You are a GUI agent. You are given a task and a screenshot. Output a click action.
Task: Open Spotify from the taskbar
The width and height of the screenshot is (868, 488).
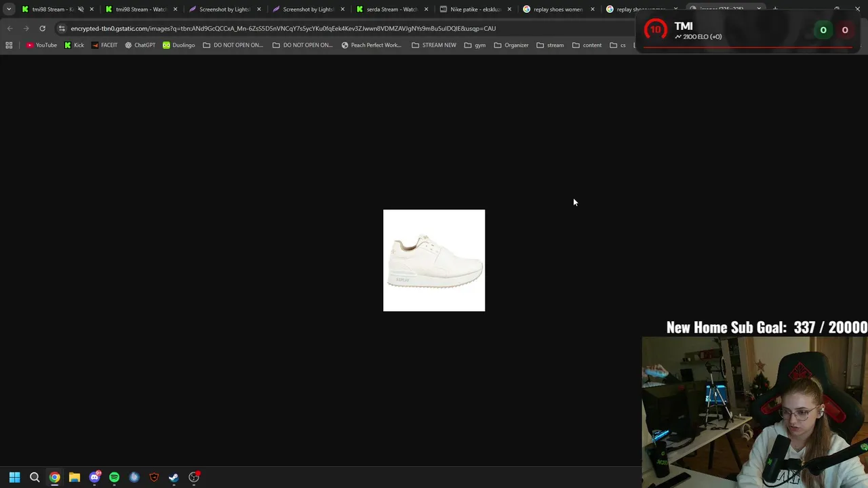pyautogui.click(x=114, y=477)
